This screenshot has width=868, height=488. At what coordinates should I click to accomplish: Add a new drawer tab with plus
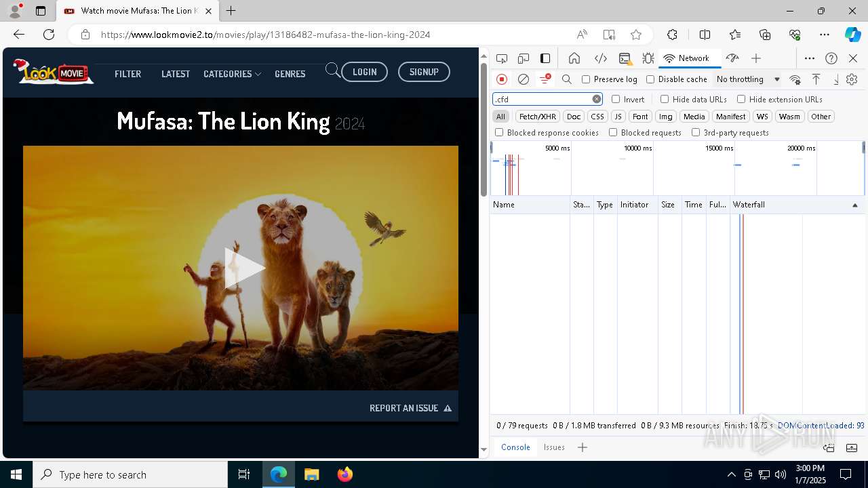coord(583,447)
